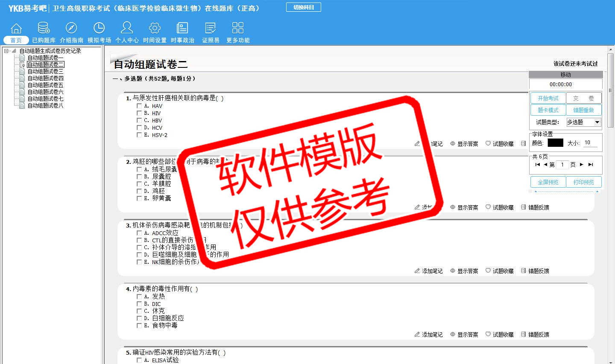Screen dimensions: 615x364
Task: Click the 该试卷还未考试过 status text
Action: tap(575, 64)
